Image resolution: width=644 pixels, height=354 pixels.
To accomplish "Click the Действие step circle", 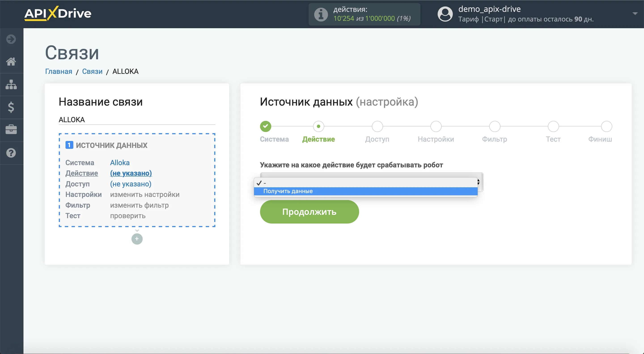I will [x=318, y=126].
